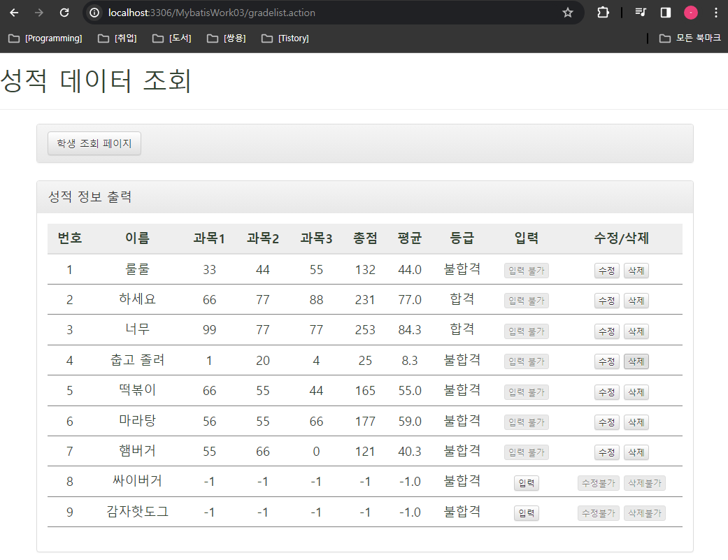View site information icon in the address bar
Image resolution: width=728 pixels, height=560 pixels.
point(94,13)
